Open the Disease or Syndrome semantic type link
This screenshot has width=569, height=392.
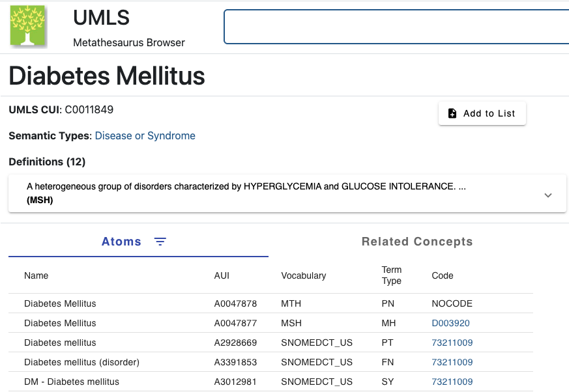click(x=145, y=136)
